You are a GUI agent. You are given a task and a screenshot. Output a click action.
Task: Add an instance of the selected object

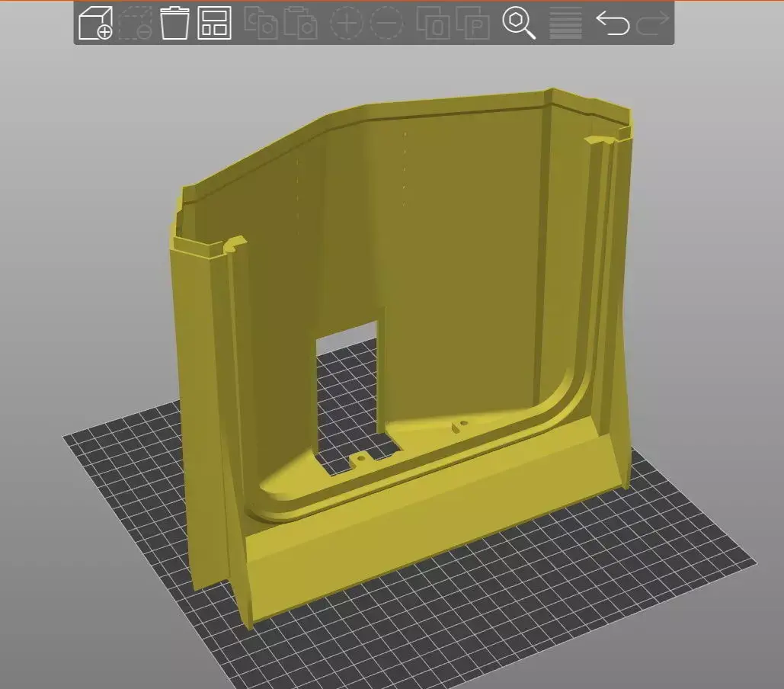pos(347,24)
